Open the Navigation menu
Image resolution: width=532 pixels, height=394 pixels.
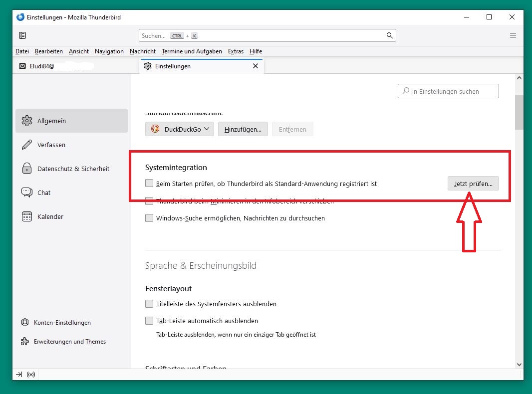tap(109, 51)
